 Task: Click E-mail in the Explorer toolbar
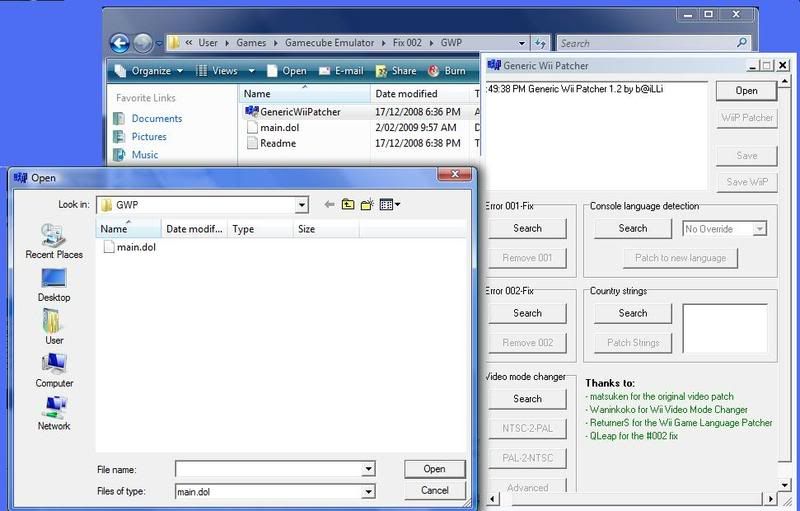pyautogui.click(x=341, y=71)
